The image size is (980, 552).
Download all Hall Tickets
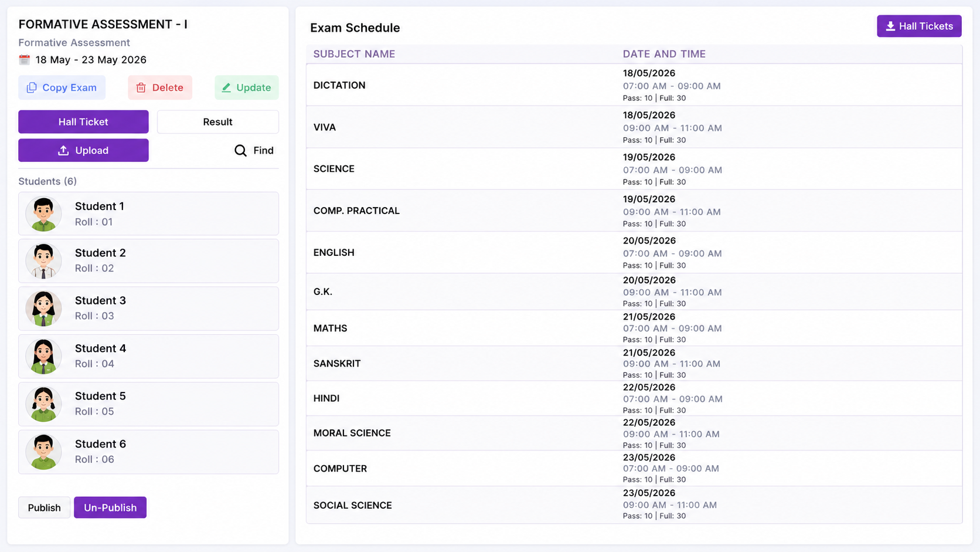coord(919,26)
